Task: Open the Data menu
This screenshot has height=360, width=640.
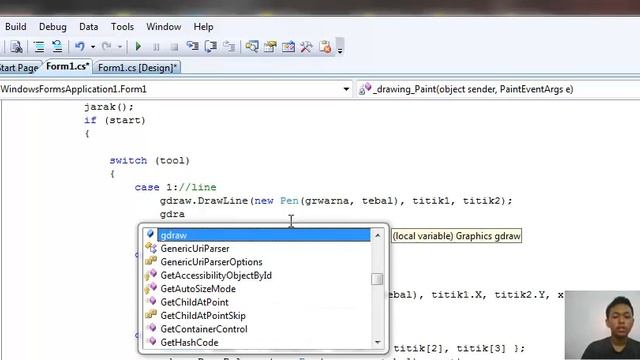Action: click(89, 27)
